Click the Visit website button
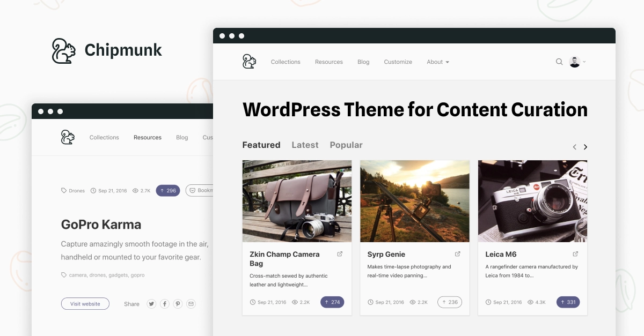 [x=85, y=304]
